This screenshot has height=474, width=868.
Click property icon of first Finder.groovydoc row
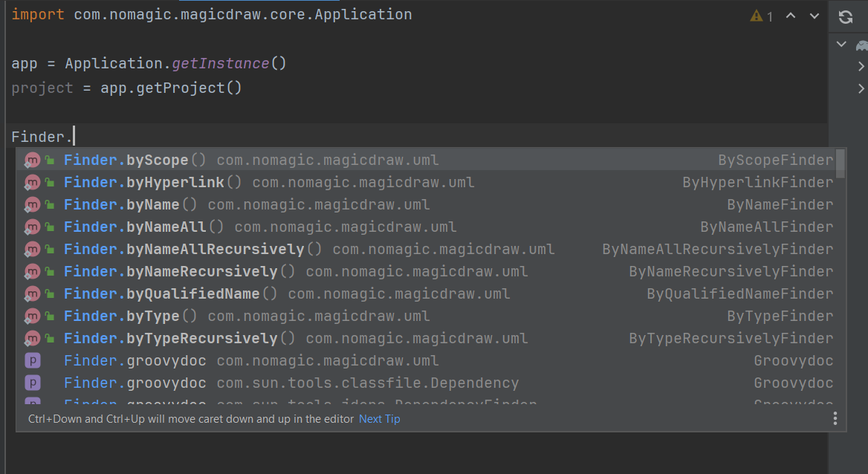point(33,360)
